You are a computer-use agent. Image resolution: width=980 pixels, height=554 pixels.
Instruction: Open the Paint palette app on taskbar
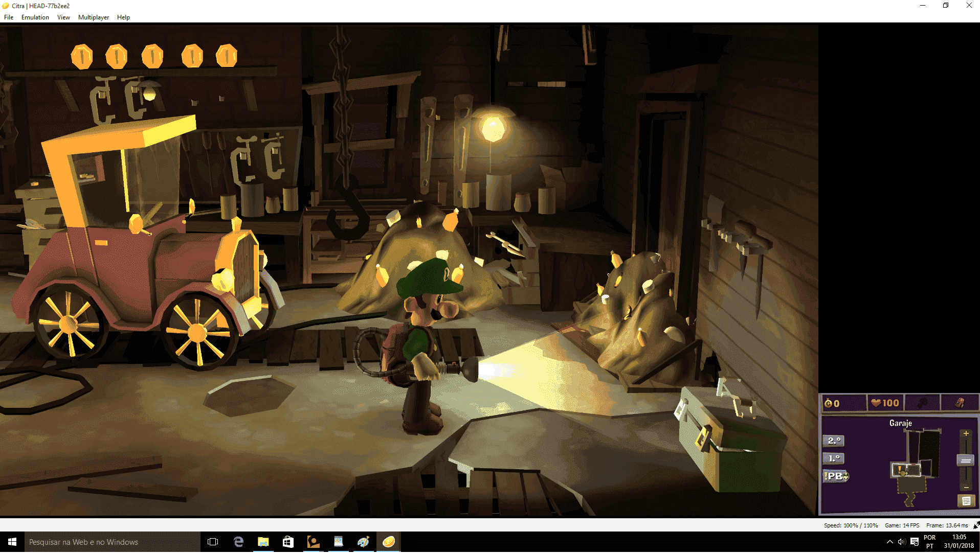(x=363, y=542)
